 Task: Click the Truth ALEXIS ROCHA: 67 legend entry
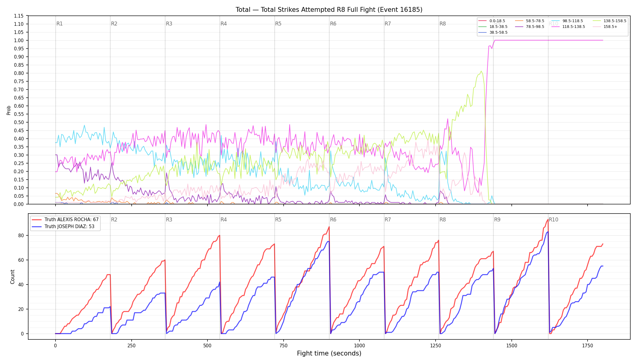tap(65, 220)
